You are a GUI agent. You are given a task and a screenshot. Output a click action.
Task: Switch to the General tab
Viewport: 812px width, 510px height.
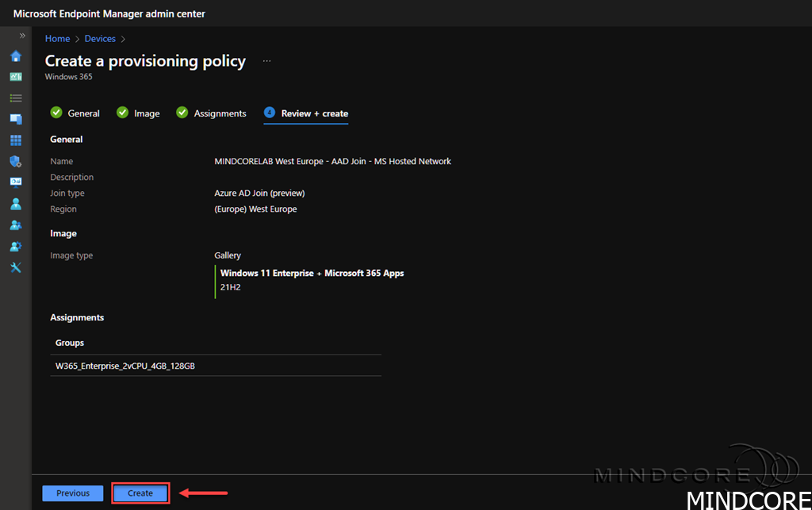pos(75,113)
